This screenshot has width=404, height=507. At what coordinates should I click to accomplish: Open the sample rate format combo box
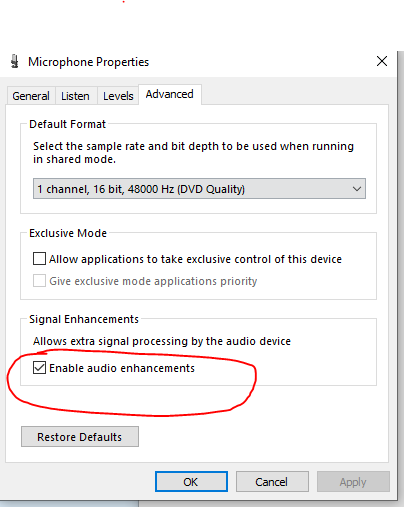tap(199, 189)
